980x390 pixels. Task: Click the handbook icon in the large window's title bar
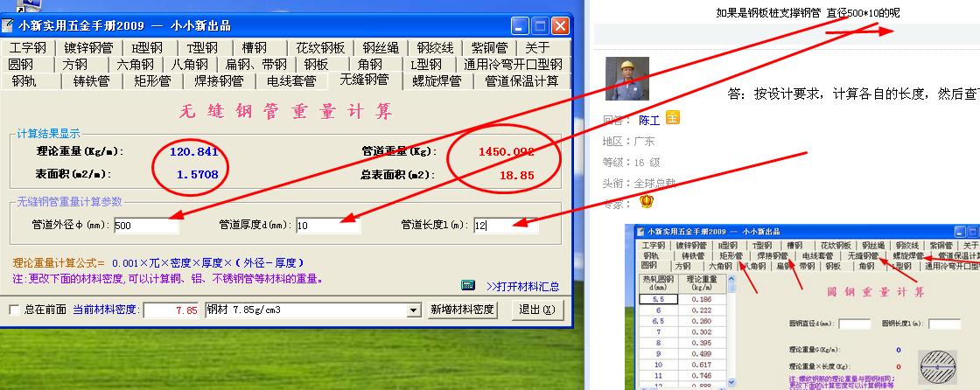[x=8, y=25]
